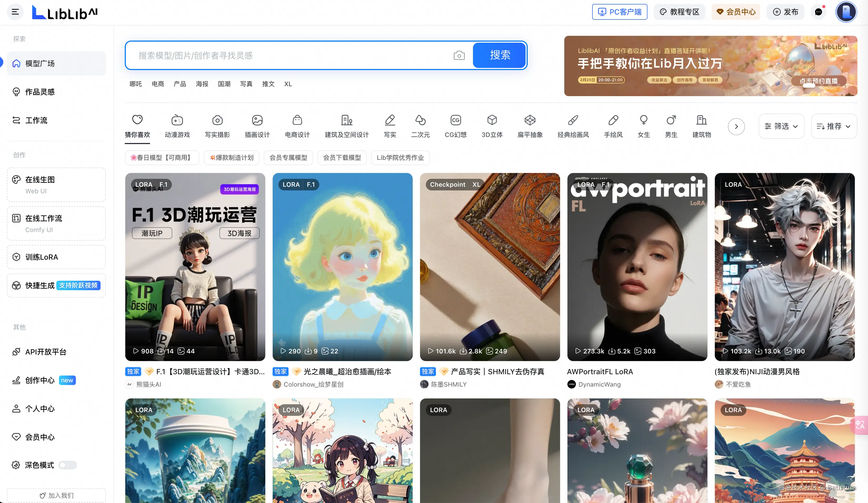Click the camera image-search icon
Image resolution: width=868 pixels, height=503 pixels.
tap(459, 56)
